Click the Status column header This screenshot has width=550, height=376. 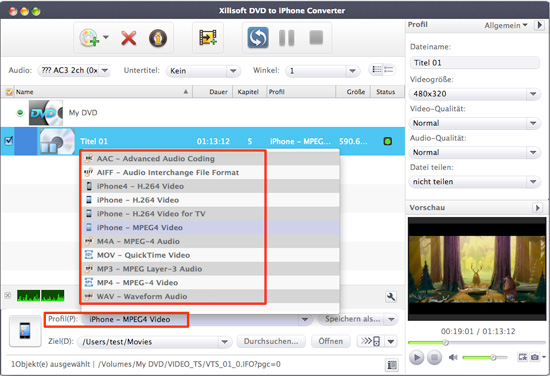point(387,92)
